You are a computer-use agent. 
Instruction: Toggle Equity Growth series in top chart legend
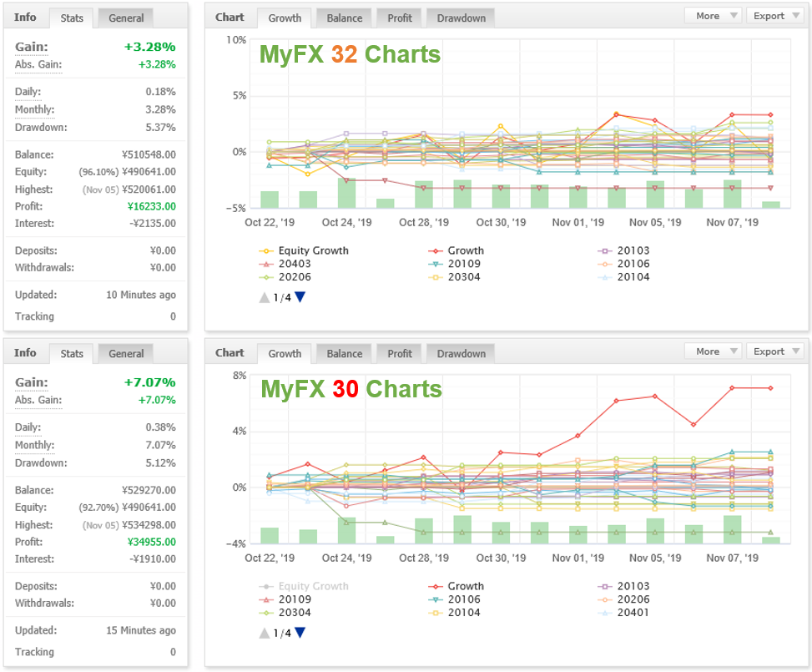coord(304,250)
